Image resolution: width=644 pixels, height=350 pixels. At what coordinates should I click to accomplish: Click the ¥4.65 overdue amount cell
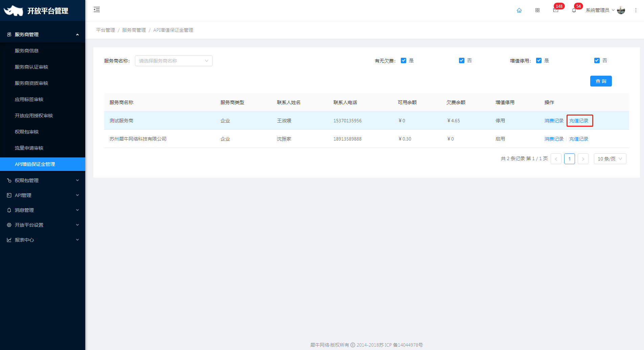pos(453,121)
